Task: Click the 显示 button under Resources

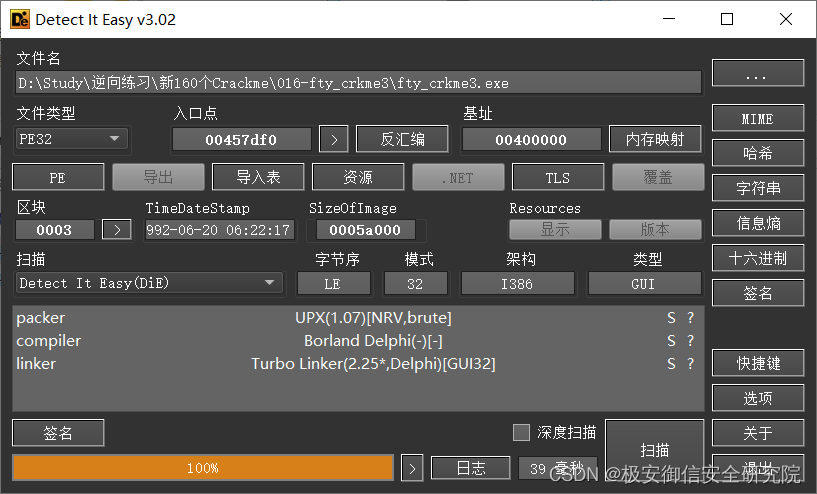Action: [x=555, y=229]
